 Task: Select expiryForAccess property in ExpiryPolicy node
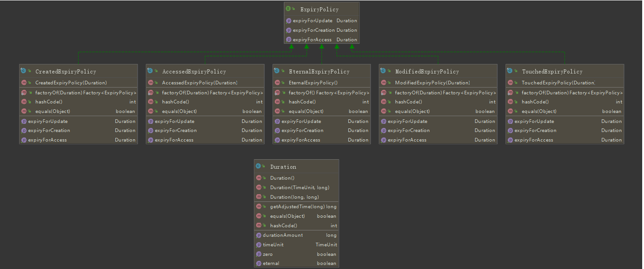click(x=322, y=40)
